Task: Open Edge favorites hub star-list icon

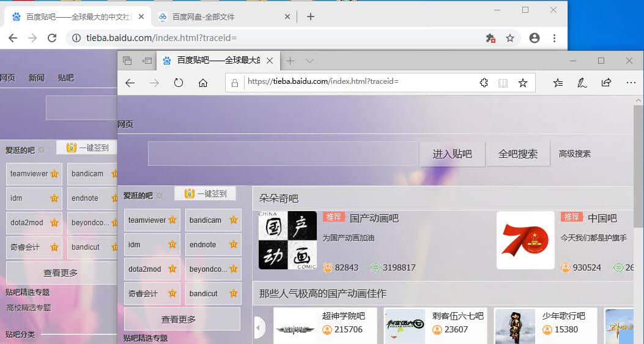Action: tap(558, 83)
